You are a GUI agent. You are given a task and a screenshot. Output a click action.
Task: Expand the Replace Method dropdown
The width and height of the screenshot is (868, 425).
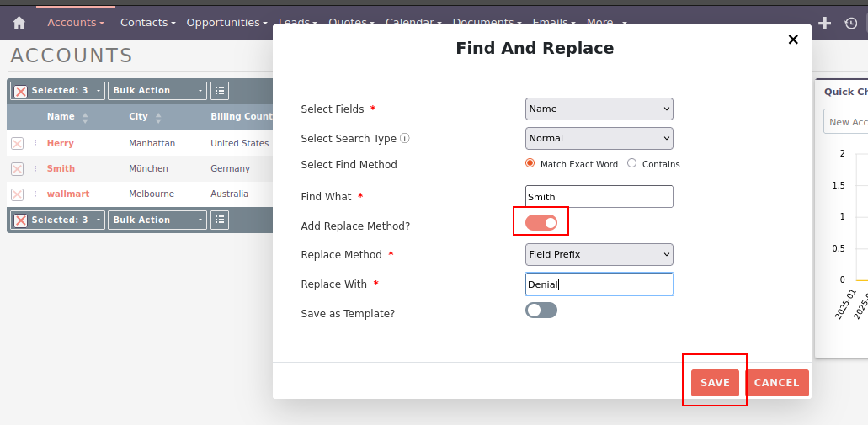point(599,254)
